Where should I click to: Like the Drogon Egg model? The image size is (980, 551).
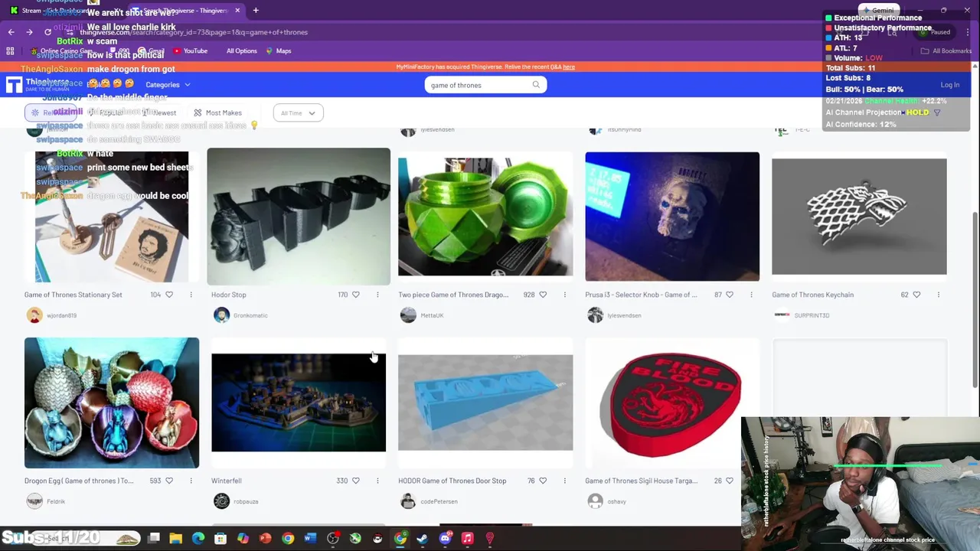click(169, 481)
